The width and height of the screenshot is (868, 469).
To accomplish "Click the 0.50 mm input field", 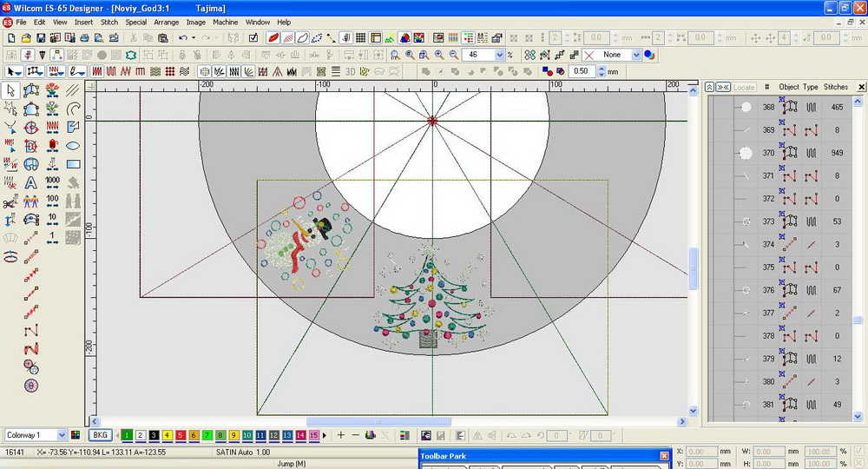I will tap(583, 71).
